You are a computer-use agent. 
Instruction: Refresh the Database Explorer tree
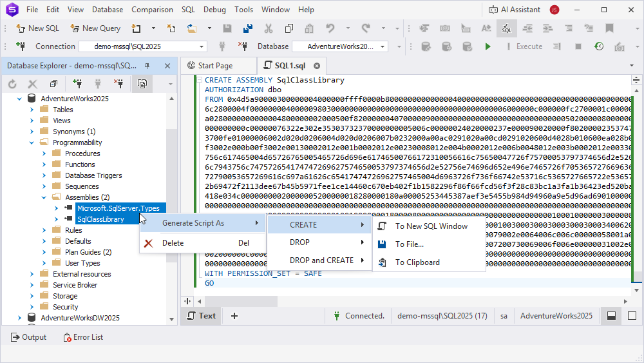(12, 84)
